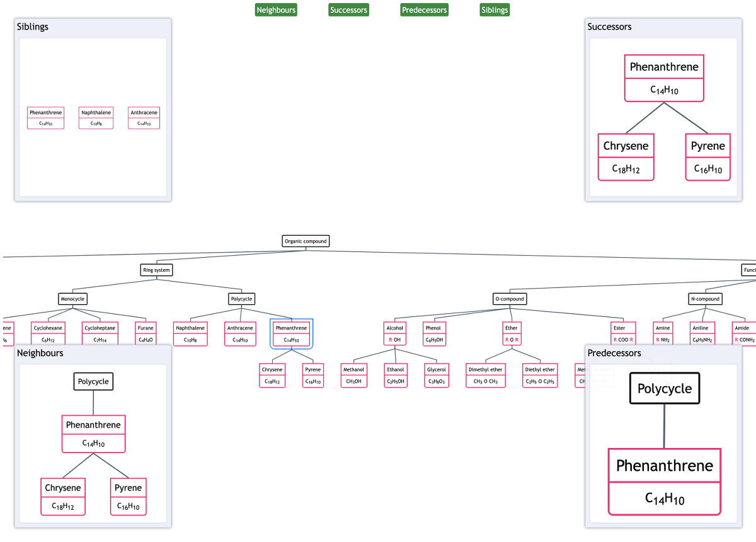Select the Aniline node

pos(702,333)
